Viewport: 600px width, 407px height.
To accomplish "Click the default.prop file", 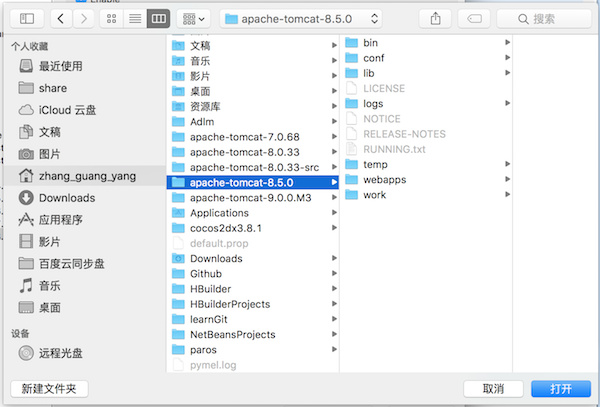I will click(x=253, y=243).
